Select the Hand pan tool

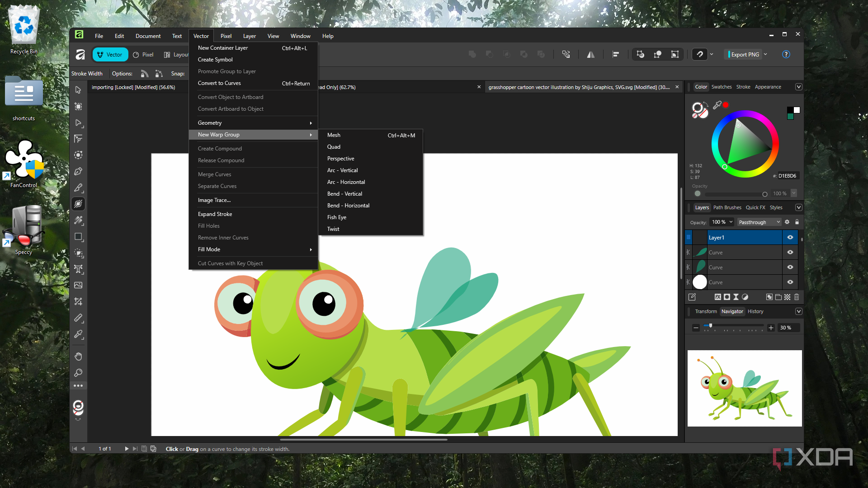(x=78, y=357)
